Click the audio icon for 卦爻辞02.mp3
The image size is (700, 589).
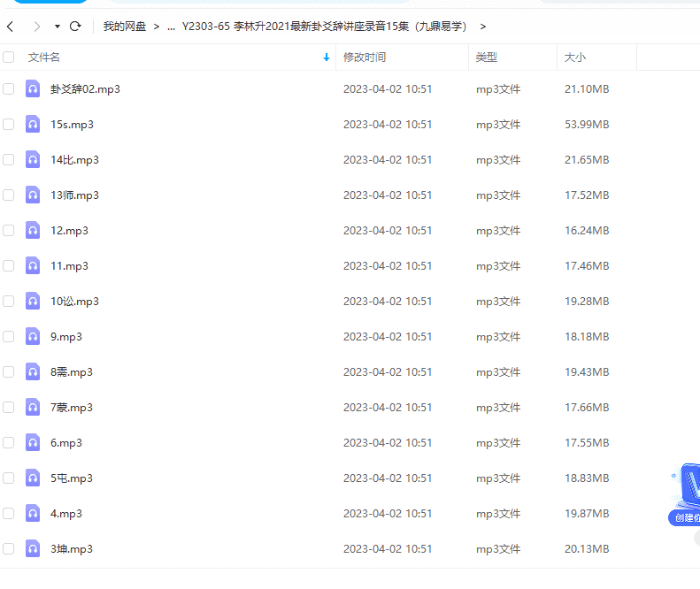[x=33, y=89]
